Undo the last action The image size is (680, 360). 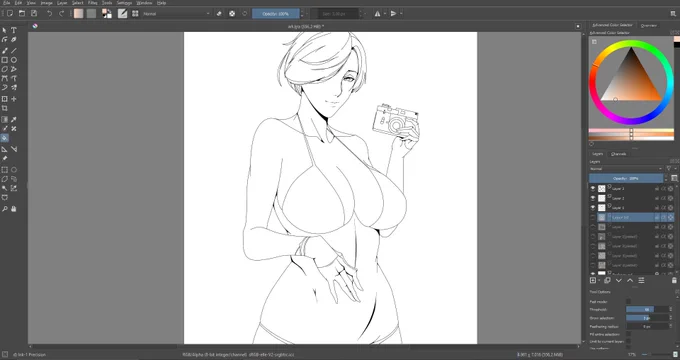49,14
